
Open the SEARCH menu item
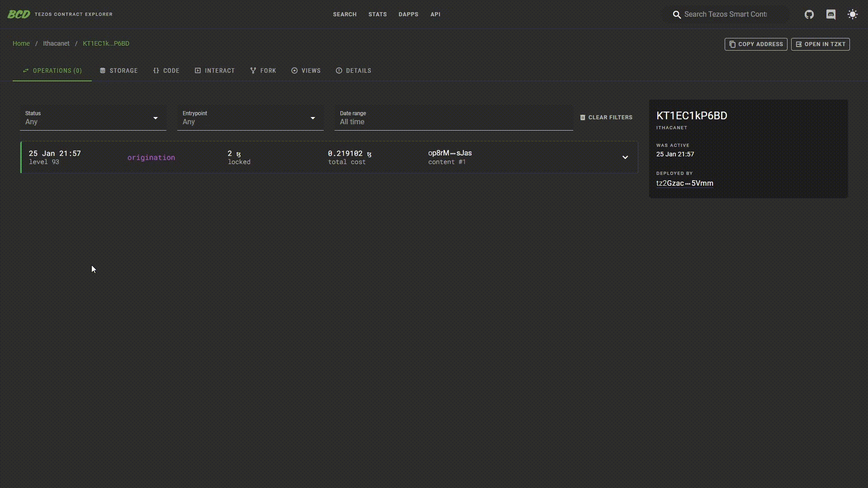tap(345, 14)
